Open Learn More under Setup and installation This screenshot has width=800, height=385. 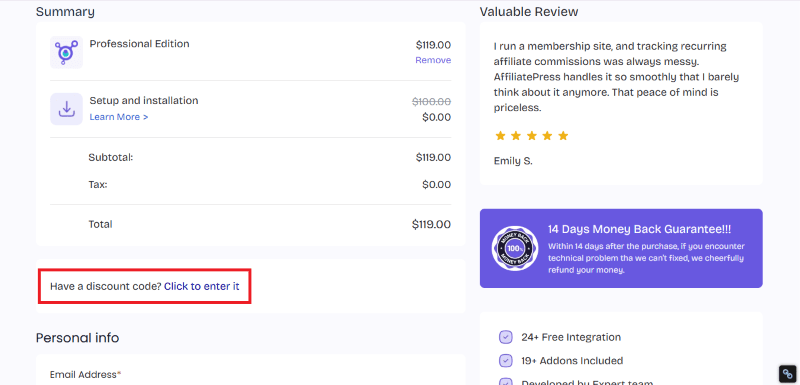[x=119, y=117]
